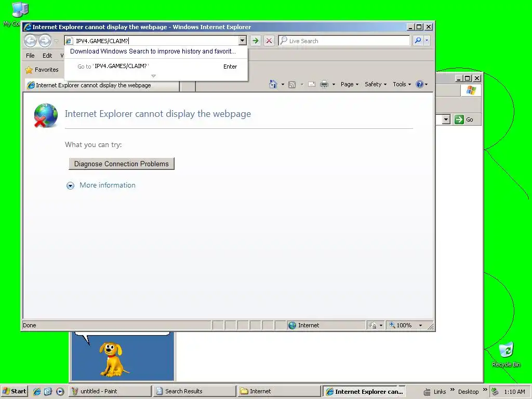Expand More information section
Image resolution: width=532 pixels, height=399 pixels.
click(70, 185)
